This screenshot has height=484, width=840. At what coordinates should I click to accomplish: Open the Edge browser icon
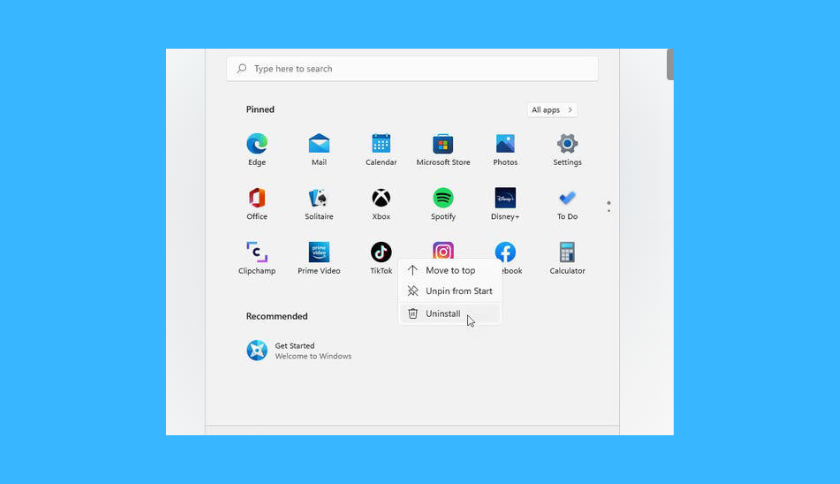pyautogui.click(x=257, y=144)
